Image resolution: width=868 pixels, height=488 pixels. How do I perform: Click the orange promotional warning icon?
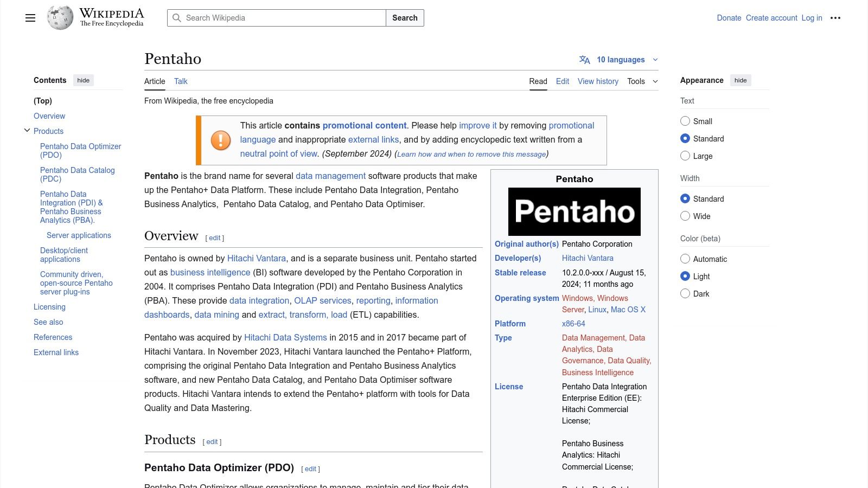pos(221,140)
